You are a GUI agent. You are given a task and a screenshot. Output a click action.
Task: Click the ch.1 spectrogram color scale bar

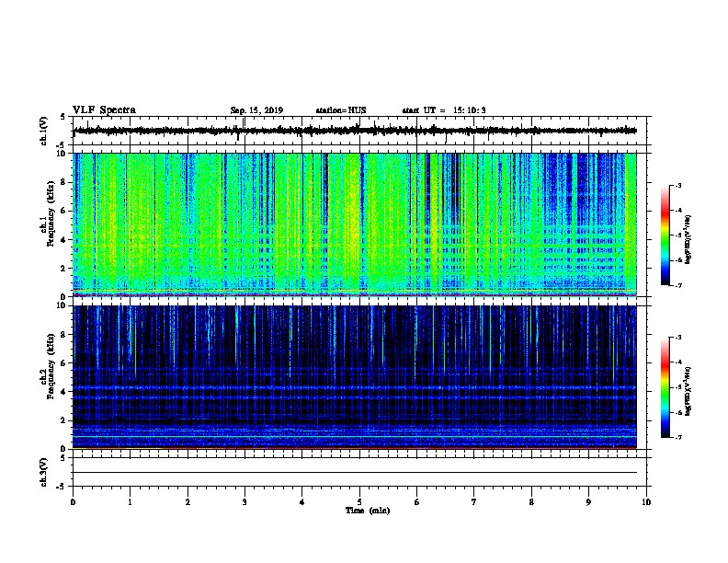[x=665, y=236]
